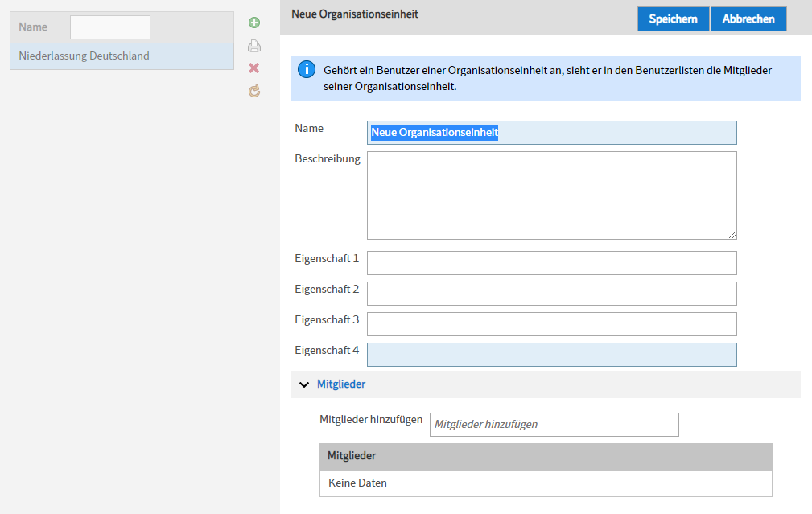
Task: Click the blue info icon in banner
Action: tap(307, 69)
